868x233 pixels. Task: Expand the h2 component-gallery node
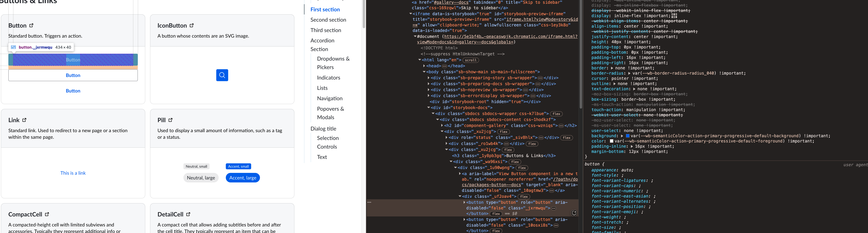tap(442, 125)
